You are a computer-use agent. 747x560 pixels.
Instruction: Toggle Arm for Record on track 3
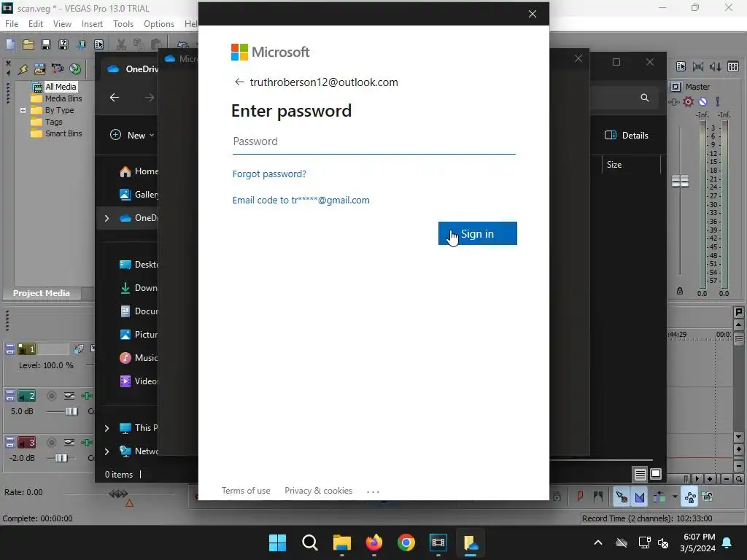(x=52, y=443)
